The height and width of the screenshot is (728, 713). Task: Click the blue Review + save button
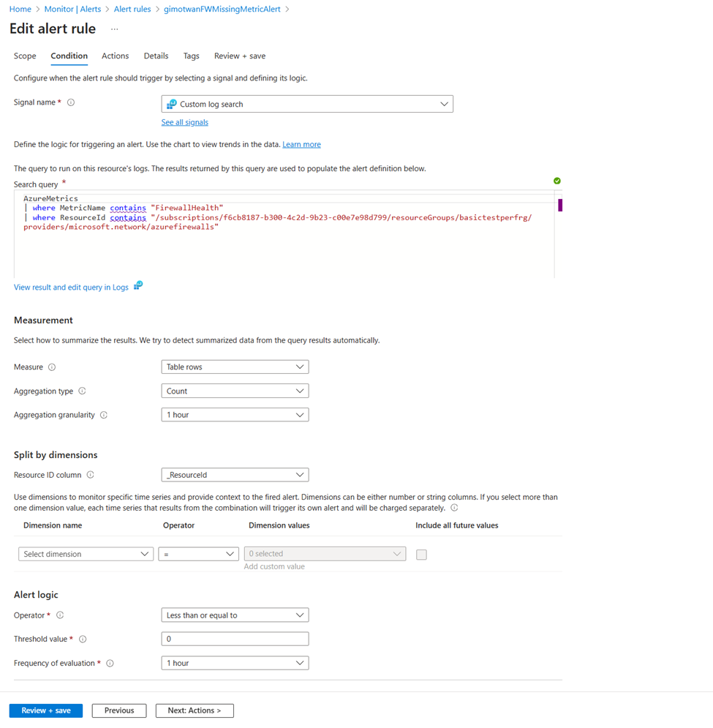[x=46, y=710]
